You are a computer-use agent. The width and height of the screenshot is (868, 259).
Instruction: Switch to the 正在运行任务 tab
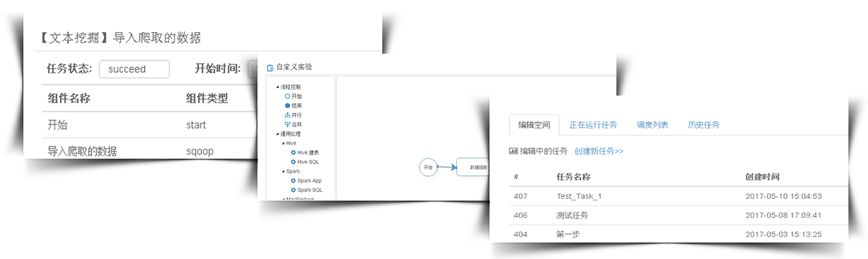pos(593,125)
